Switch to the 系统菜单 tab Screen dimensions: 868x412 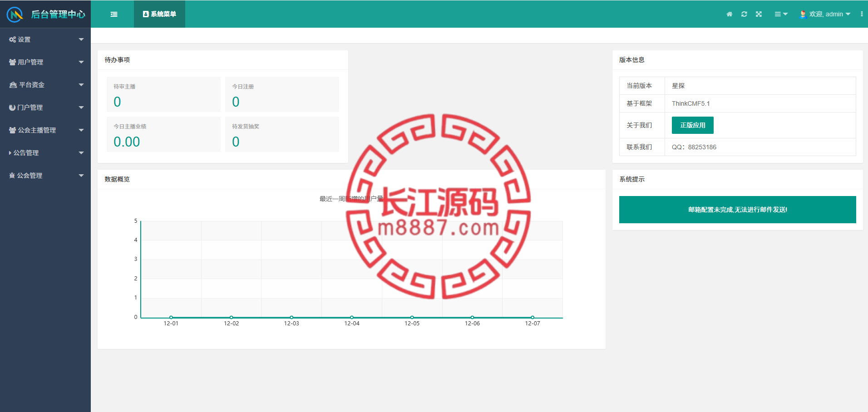tap(159, 14)
